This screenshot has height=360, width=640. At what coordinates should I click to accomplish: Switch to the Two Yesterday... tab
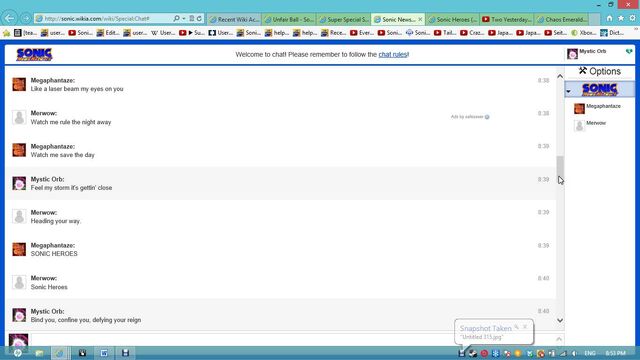pyautogui.click(x=508, y=19)
